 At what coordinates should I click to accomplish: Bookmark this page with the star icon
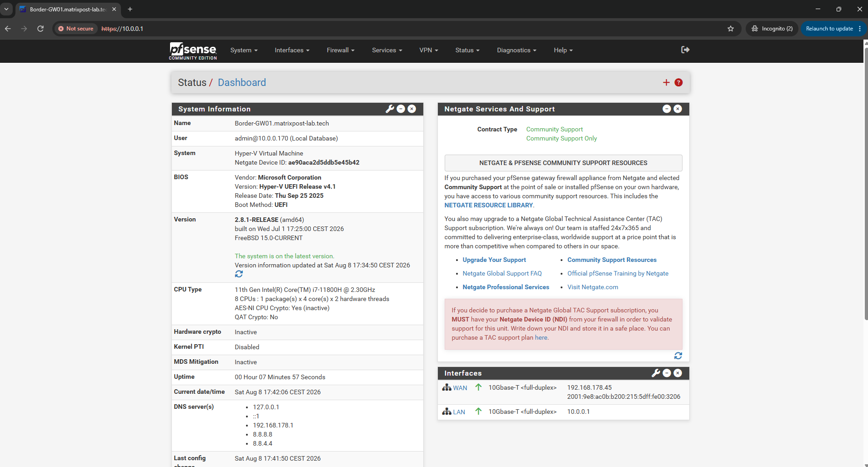point(731,29)
